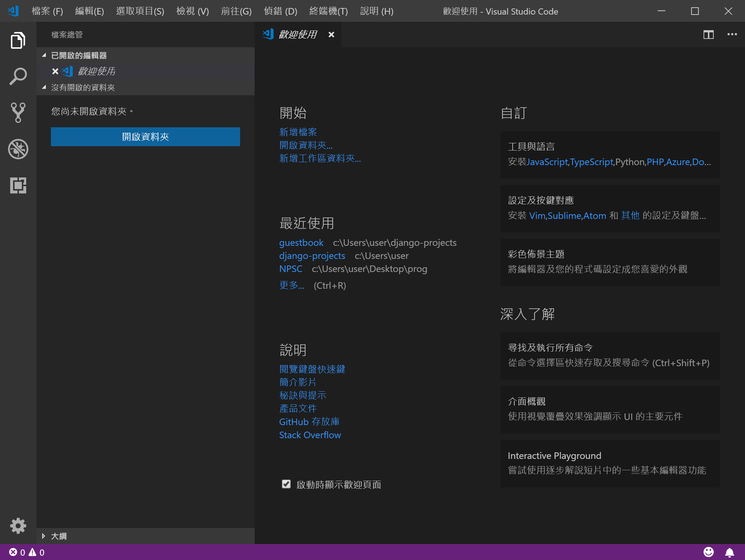745x560 pixels.
Task: Open the 偵錯 (D) menu
Action: (280, 11)
